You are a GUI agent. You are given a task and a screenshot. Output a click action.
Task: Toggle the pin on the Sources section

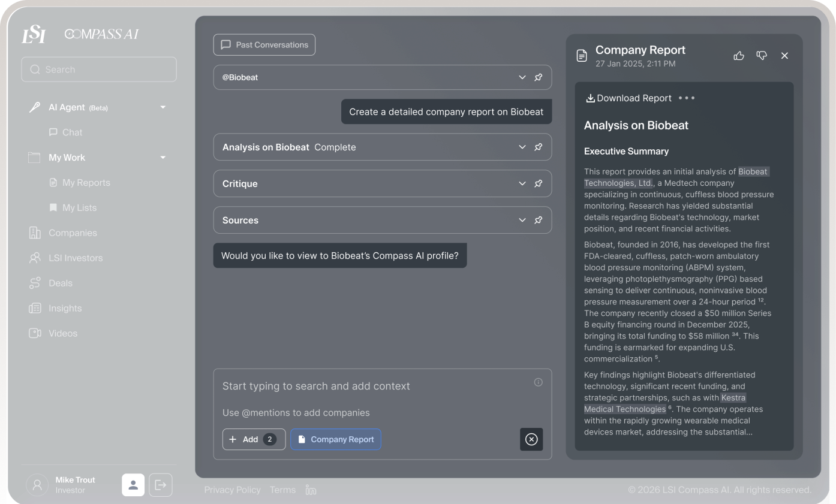539,220
